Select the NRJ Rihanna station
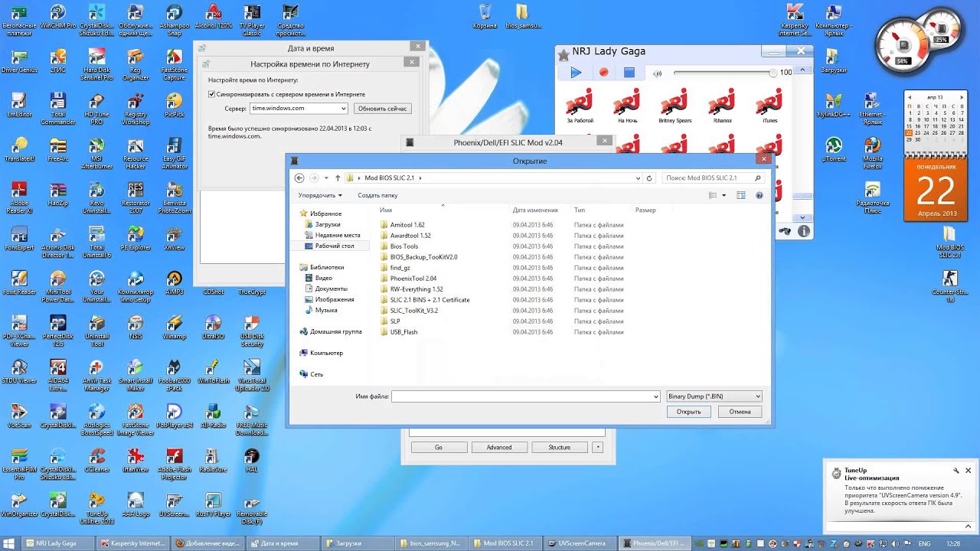 tap(722, 106)
